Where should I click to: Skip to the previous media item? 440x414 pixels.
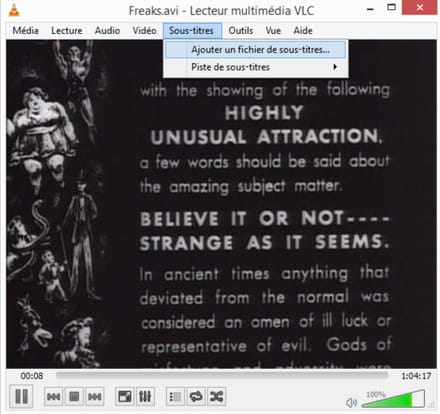pyautogui.click(x=54, y=396)
